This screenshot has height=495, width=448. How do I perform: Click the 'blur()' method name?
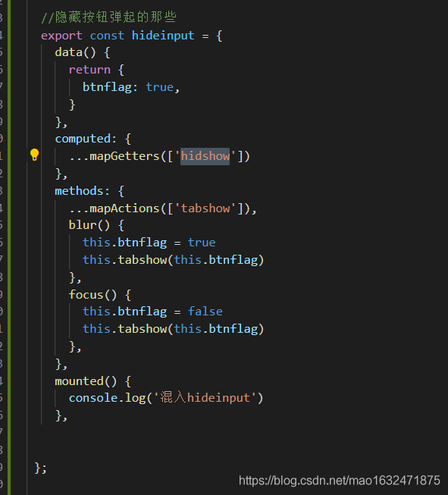coord(89,225)
